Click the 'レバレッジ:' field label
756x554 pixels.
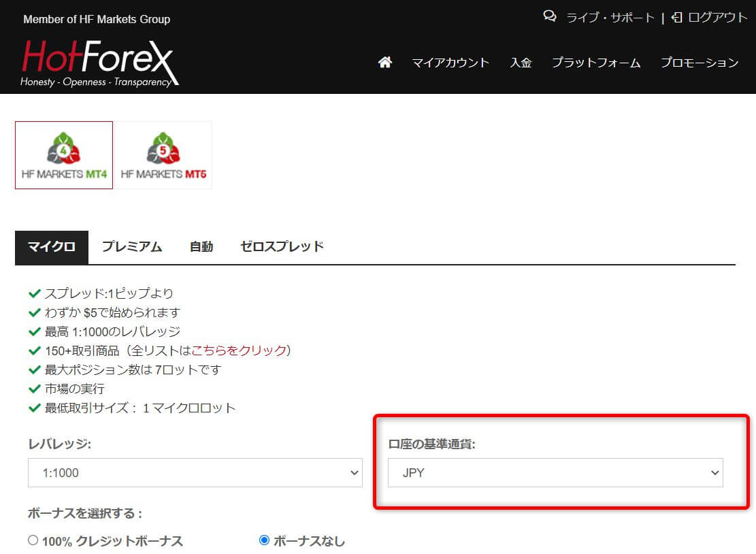click(60, 444)
